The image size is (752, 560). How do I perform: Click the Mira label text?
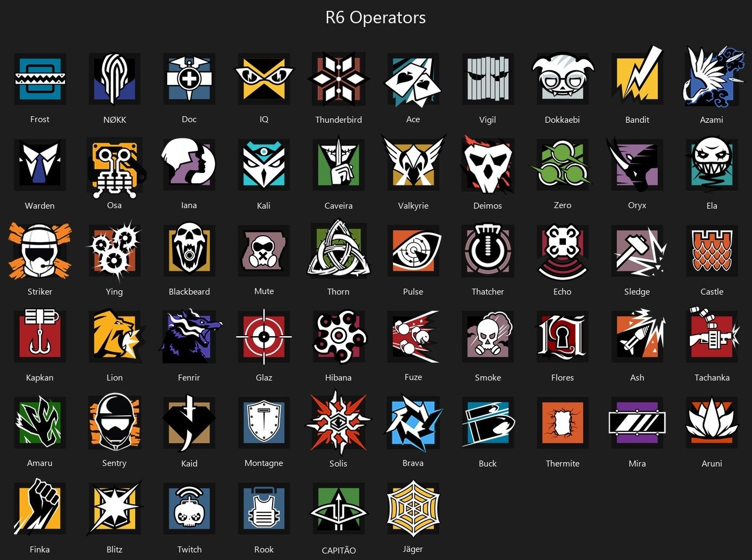pyautogui.click(x=637, y=464)
